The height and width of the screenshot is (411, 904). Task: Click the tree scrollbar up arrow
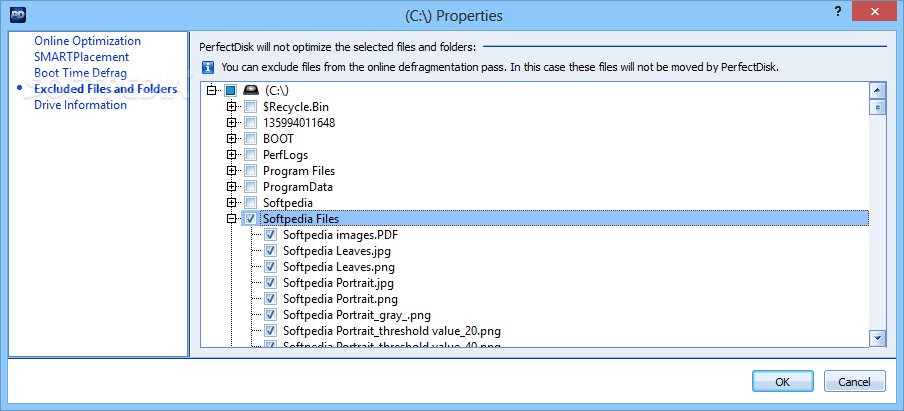(877, 91)
